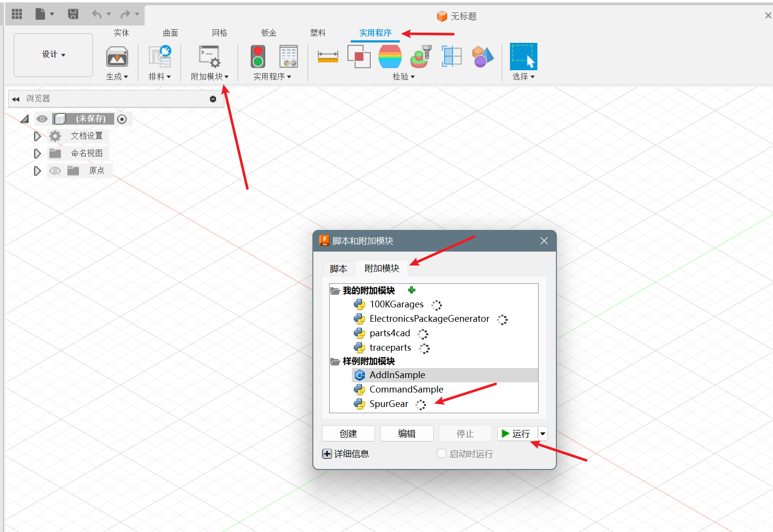Click the 停止 button
Viewport: 773px width, 532px height.
click(x=465, y=433)
